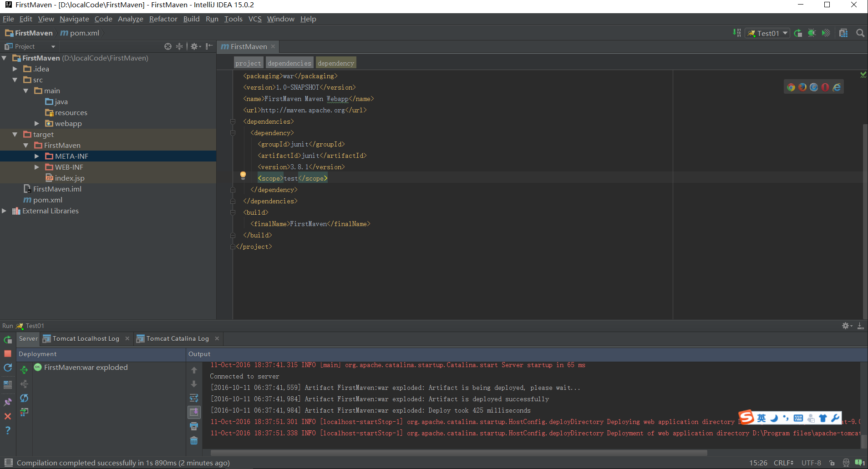
Task: Start debugging with the green bug icon
Action: (812, 33)
